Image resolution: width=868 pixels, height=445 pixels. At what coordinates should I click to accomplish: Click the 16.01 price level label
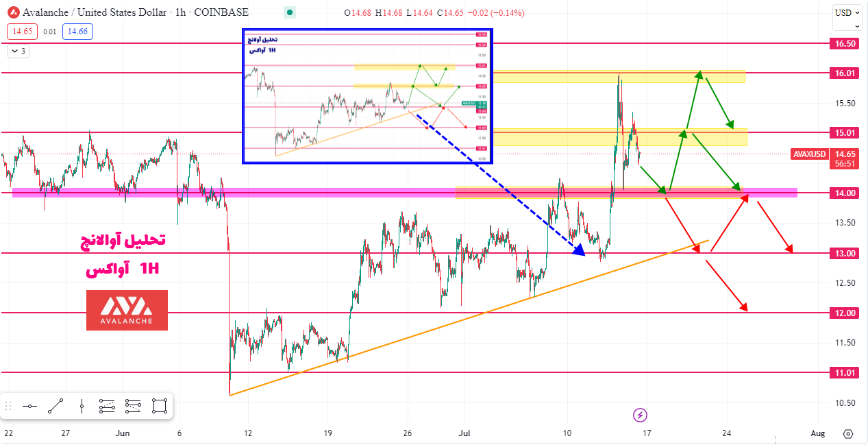pos(844,73)
